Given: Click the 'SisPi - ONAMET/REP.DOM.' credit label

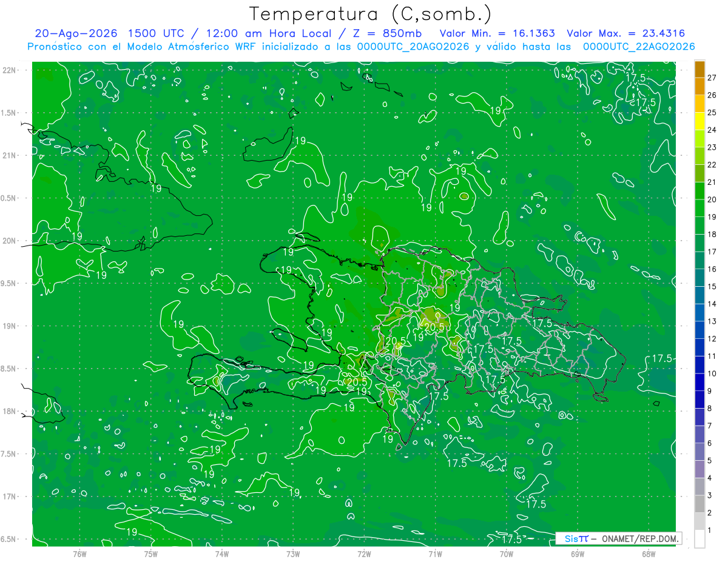Looking at the screenshot, I should click(x=619, y=538).
